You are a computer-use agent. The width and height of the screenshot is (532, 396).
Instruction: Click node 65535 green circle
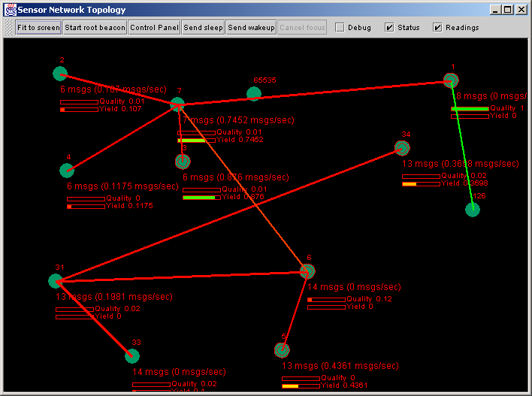point(254,93)
